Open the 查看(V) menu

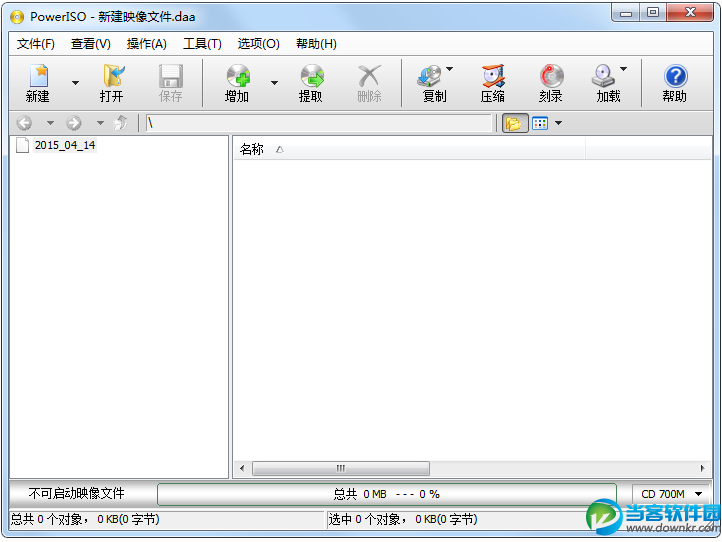click(x=91, y=44)
